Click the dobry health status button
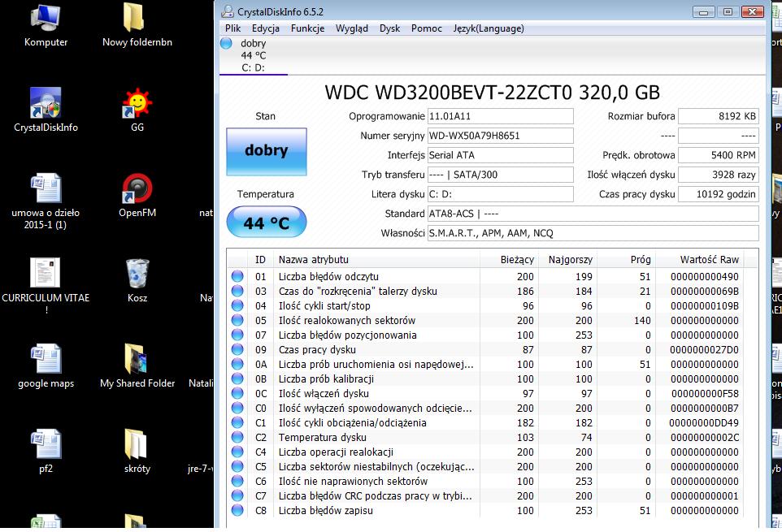This screenshot has height=532, width=782. [x=267, y=151]
